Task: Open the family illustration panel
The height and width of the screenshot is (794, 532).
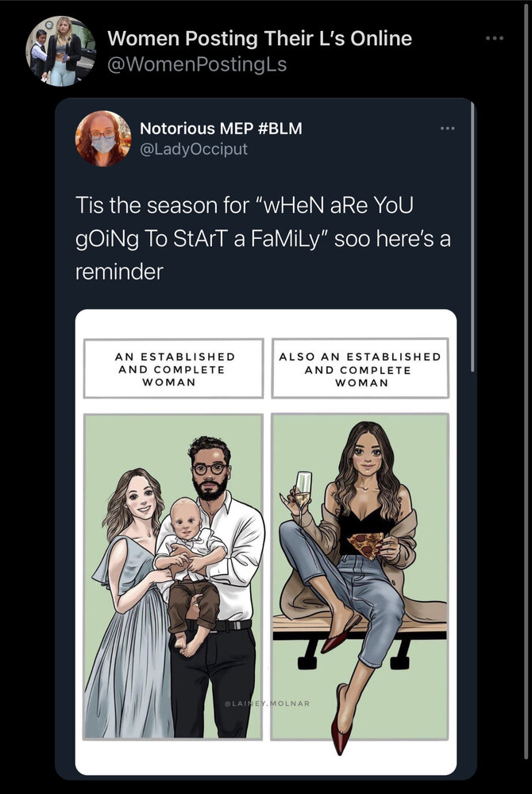Action: [173, 576]
